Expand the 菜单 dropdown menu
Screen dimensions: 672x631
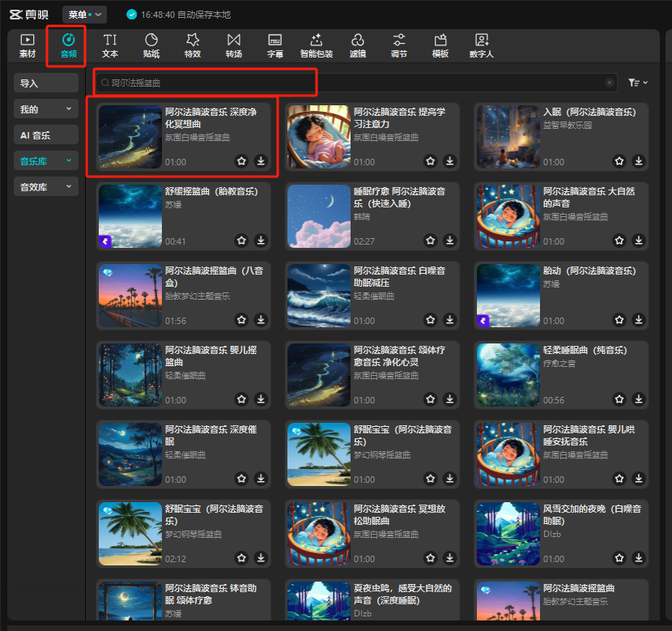coord(84,15)
